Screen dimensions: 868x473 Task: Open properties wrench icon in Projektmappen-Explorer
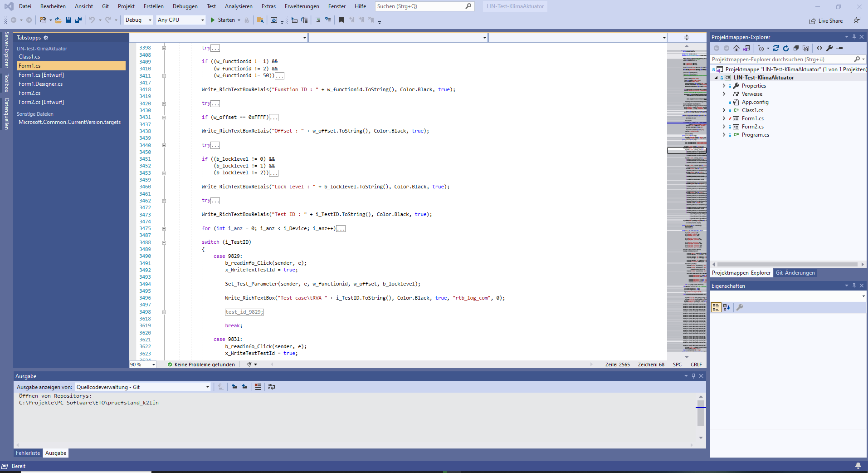[x=829, y=48]
